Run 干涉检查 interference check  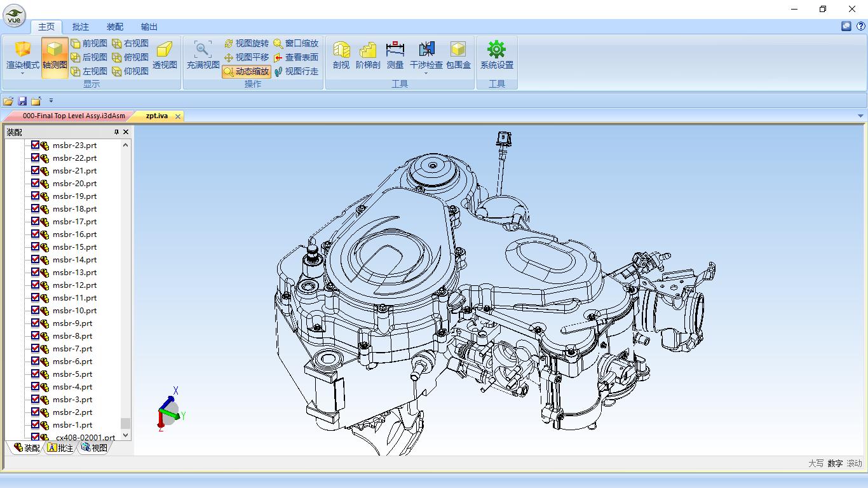pyautogui.click(x=426, y=56)
